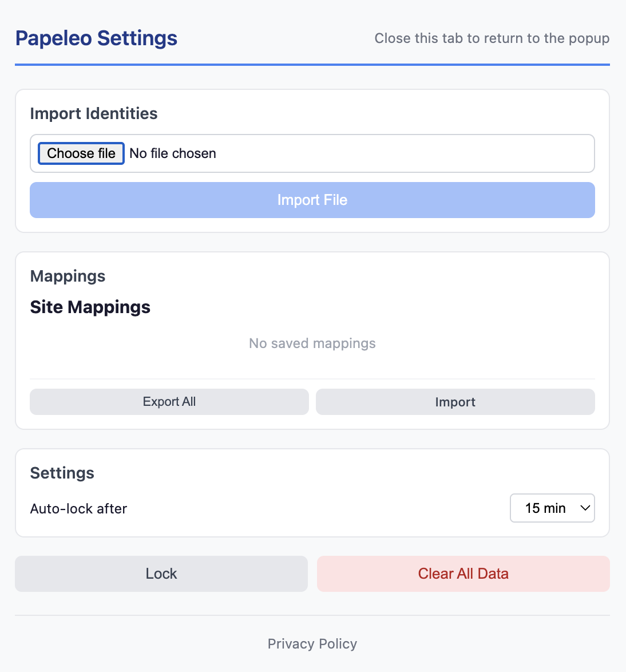Click the Settings section heading
This screenshot has width=626, height=672.
[62, 473]
